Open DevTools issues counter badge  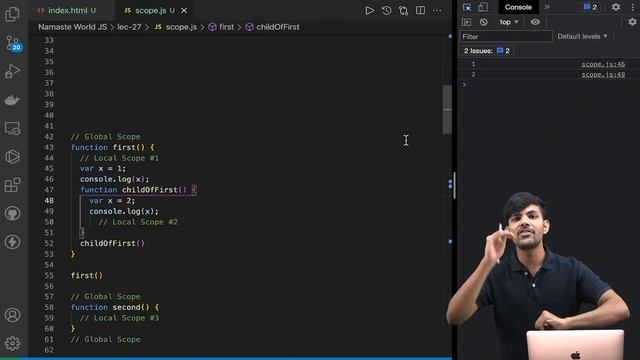pyautogui.click(x=590, y=7)
